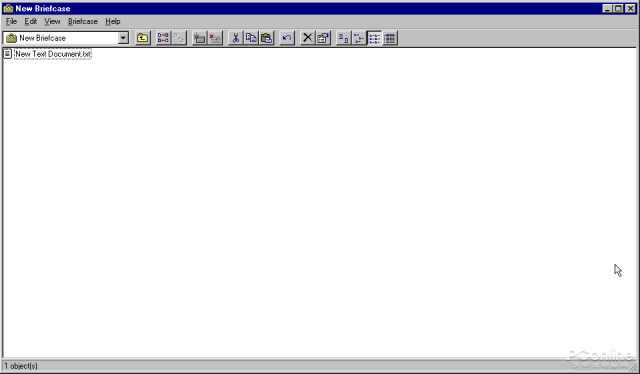Delete the selected file with X icon
This screenshot has width=640, height=374.
coord(307,38)
